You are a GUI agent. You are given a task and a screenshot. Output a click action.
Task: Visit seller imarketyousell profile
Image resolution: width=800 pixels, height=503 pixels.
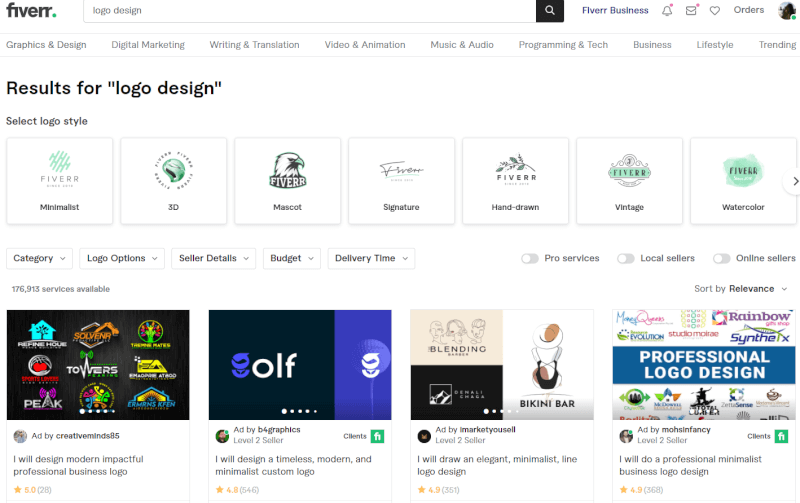click(487, 430)
